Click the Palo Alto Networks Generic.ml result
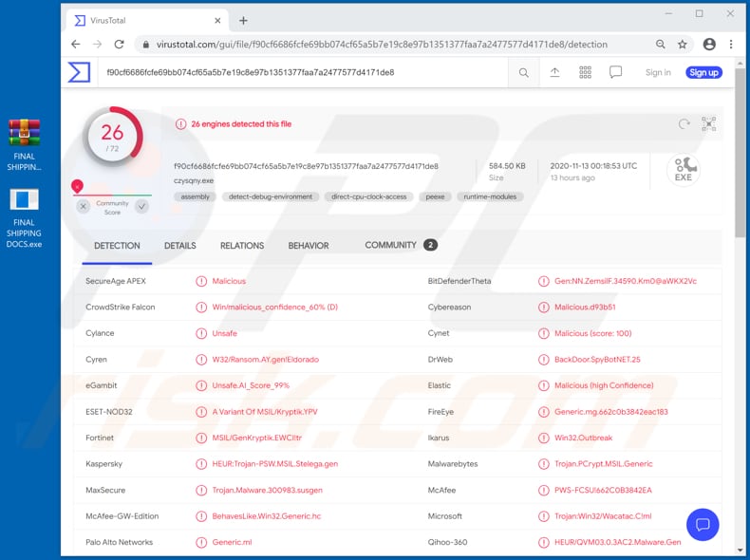 tap(232, 542)
